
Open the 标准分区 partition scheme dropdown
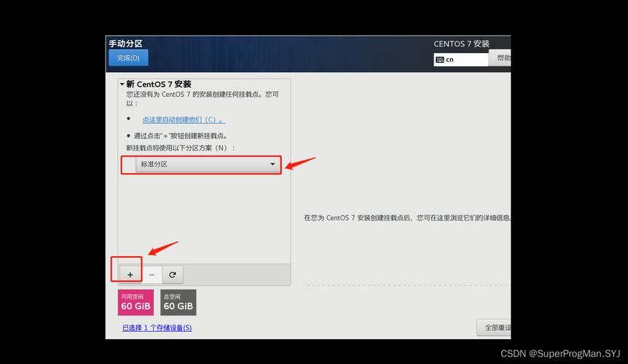pos(208,165)
